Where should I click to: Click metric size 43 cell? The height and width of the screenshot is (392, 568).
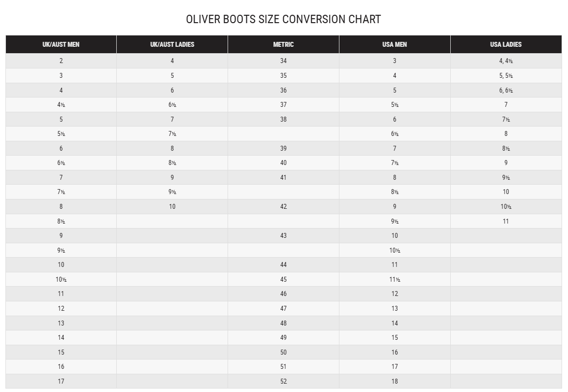283,235
